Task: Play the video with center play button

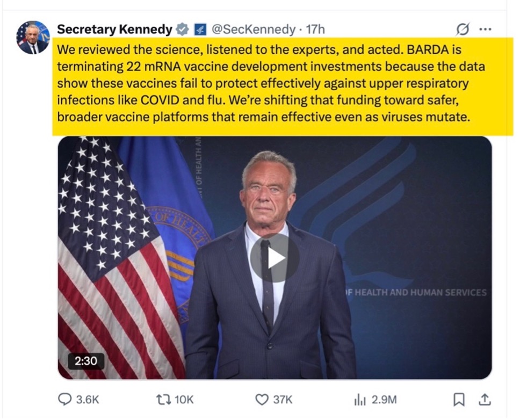Action: (x=275, y=258)
